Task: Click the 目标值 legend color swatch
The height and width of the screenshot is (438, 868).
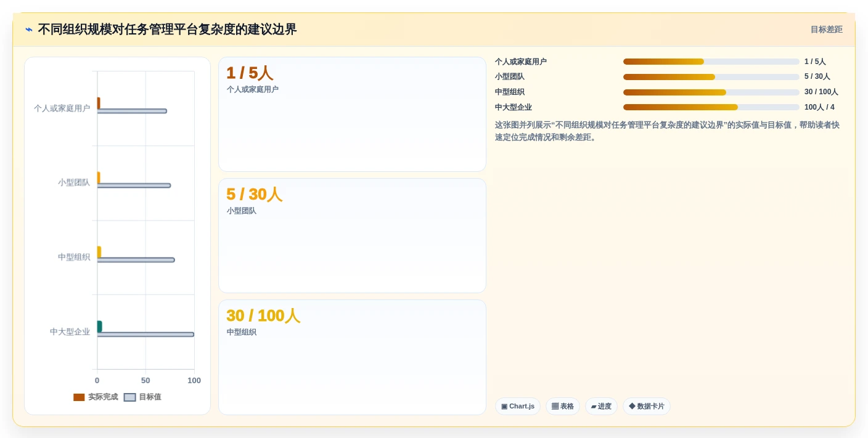Action: tap(129, 397)
